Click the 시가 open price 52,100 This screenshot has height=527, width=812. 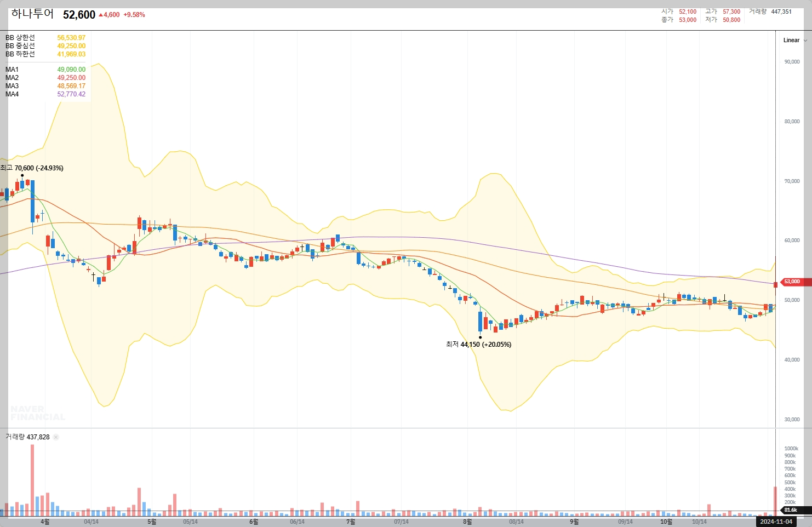tap(688, 12)
